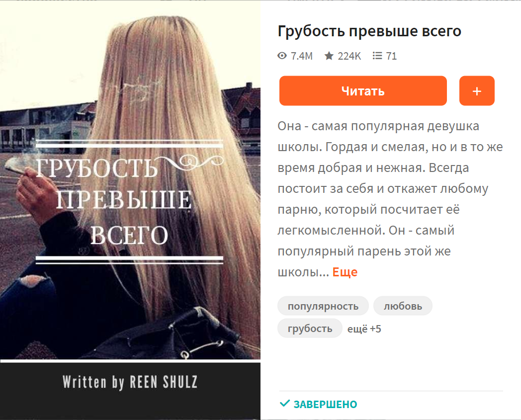Image resolution: width=521 pixels, height=420 pixels.
Task: Select the любовь tag
Action: pos(403,306)
